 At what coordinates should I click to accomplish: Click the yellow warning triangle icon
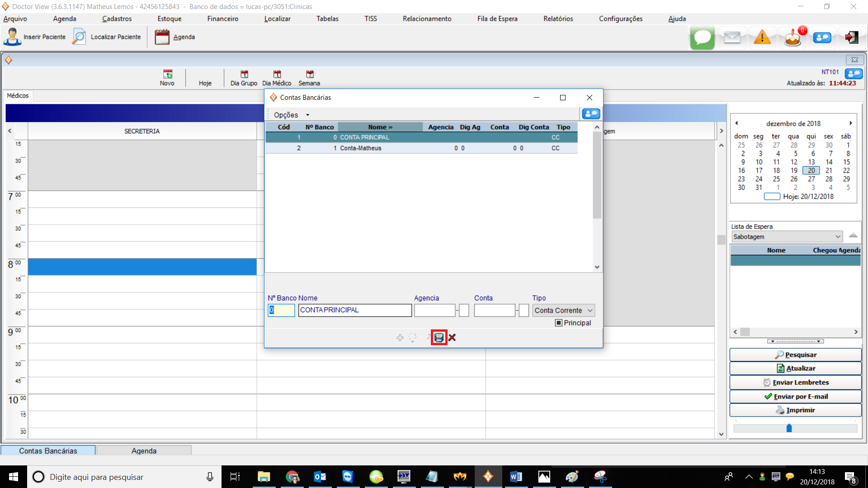click(762, 38)
